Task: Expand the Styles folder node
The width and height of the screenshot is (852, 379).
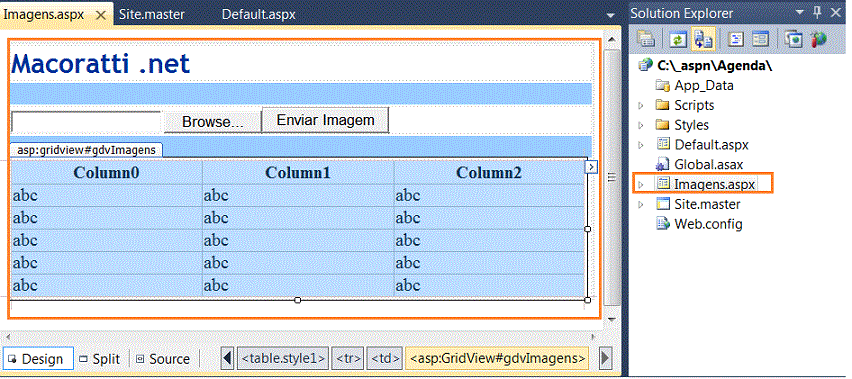Action: tap(641, 125)
